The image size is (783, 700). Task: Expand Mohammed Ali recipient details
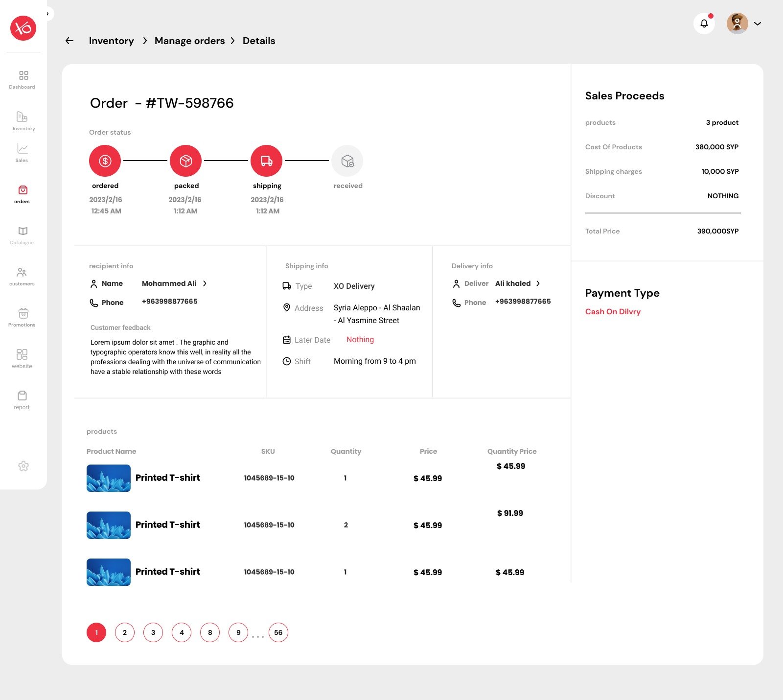pos(205,283)
